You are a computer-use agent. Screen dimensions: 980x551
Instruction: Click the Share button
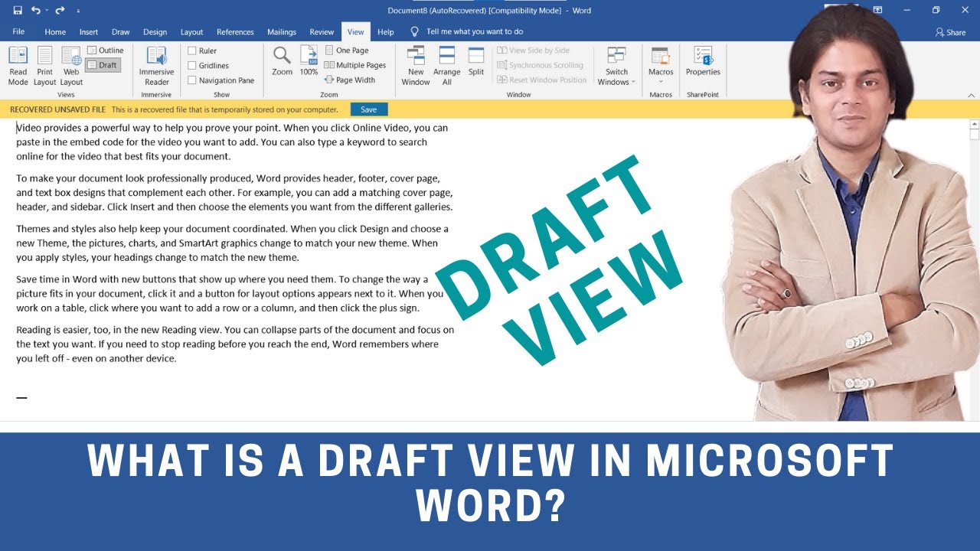pos(950,32)
